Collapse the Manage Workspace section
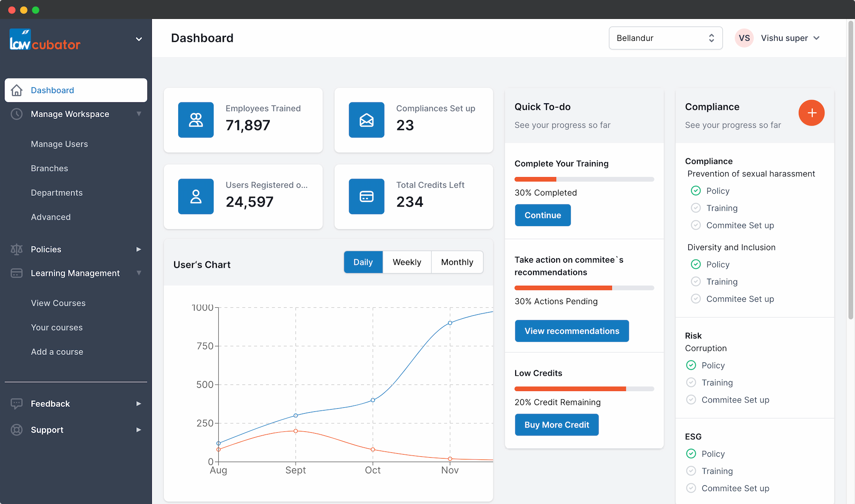This screenshot has width=855, height=504. coord(139,114)
